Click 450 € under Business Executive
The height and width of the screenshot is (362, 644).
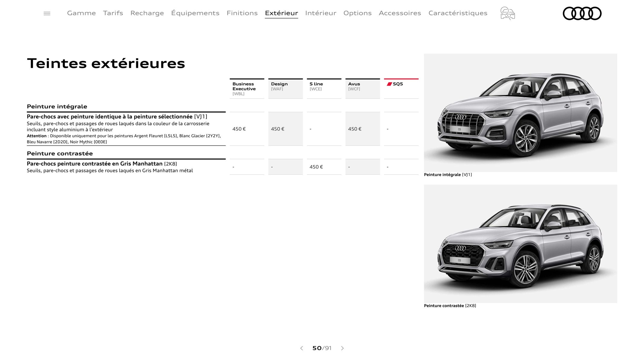click(x=239, y=129)
